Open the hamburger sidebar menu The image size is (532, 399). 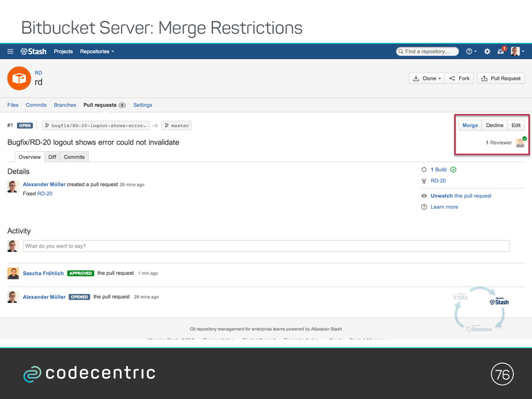tap(10, 51)
